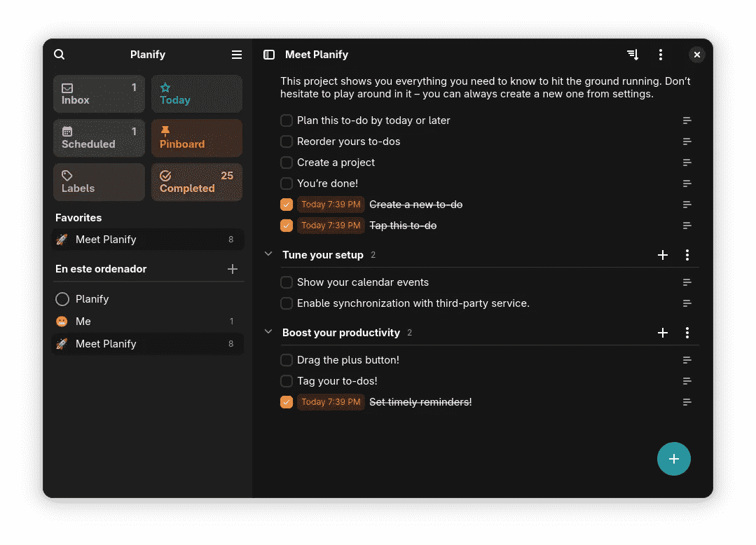Open the sort order icon in header
The image size is (756, 545).
[633, 55]
